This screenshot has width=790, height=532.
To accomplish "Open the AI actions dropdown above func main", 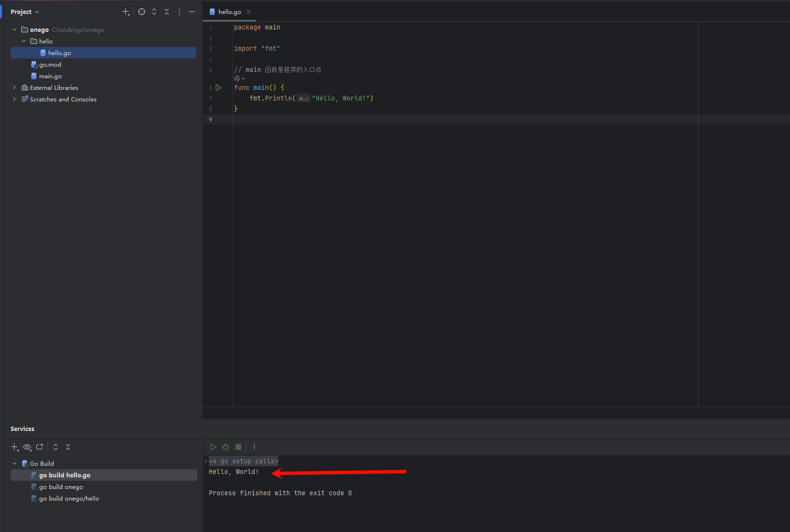I will [239, 78].
